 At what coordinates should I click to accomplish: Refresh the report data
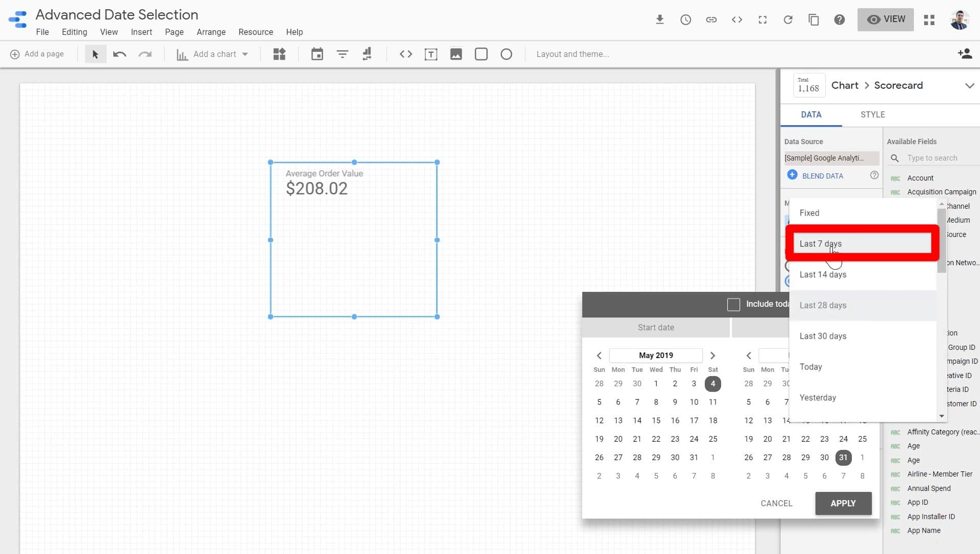788,19
